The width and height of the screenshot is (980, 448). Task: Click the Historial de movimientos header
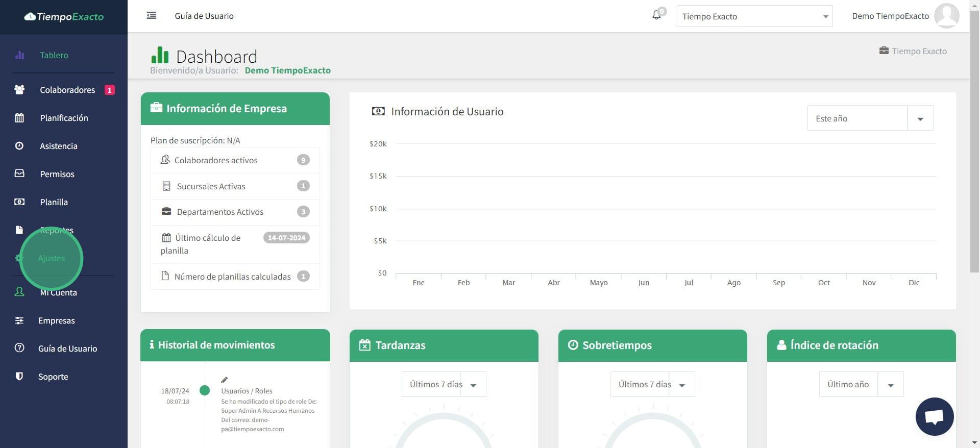tap(235, 345)
